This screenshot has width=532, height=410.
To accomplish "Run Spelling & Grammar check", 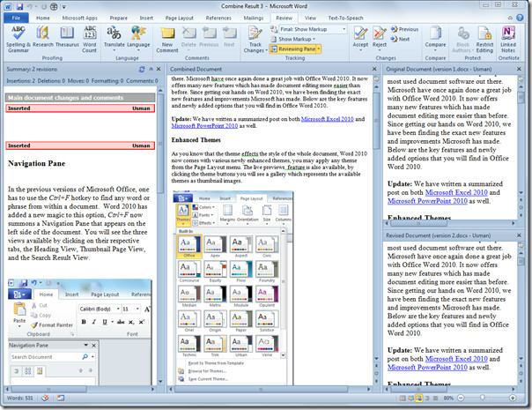I will tap(18, 39).
